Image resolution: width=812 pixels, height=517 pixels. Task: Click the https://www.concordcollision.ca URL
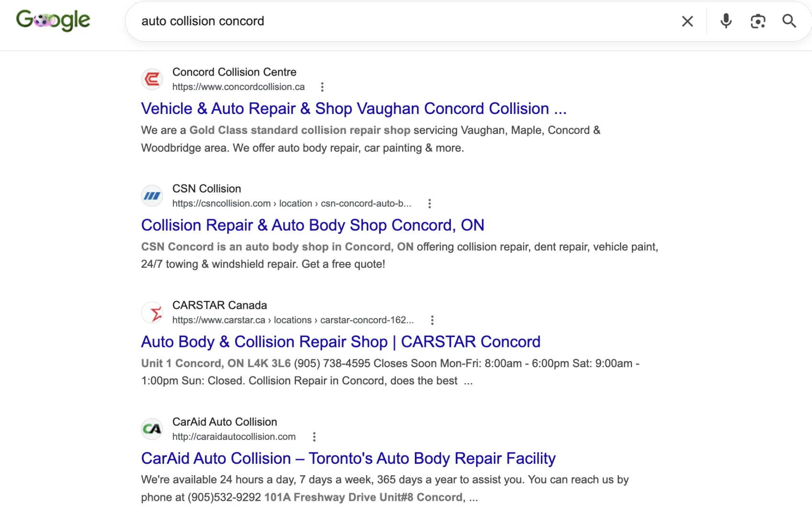(x=239, y=87)
